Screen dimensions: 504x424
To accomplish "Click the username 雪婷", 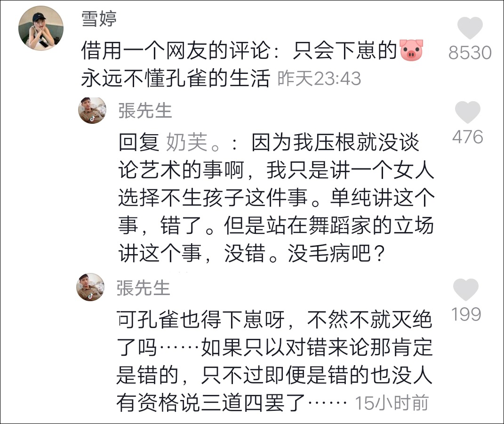I will tap(99, 19).
